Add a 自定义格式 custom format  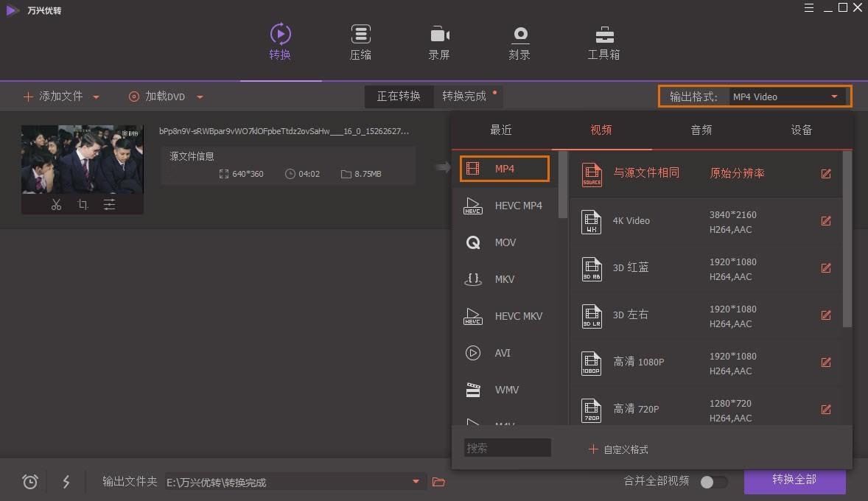click(x=617, y=449)
